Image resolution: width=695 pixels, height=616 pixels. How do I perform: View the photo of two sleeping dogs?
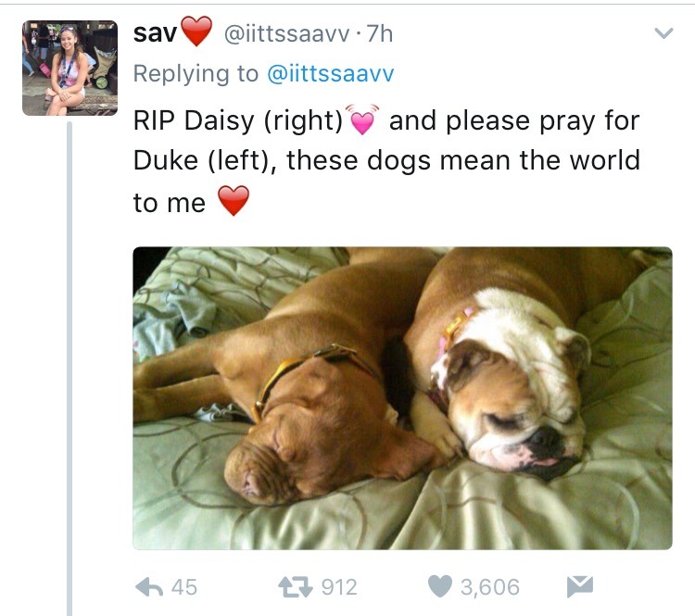pos(402,398)
